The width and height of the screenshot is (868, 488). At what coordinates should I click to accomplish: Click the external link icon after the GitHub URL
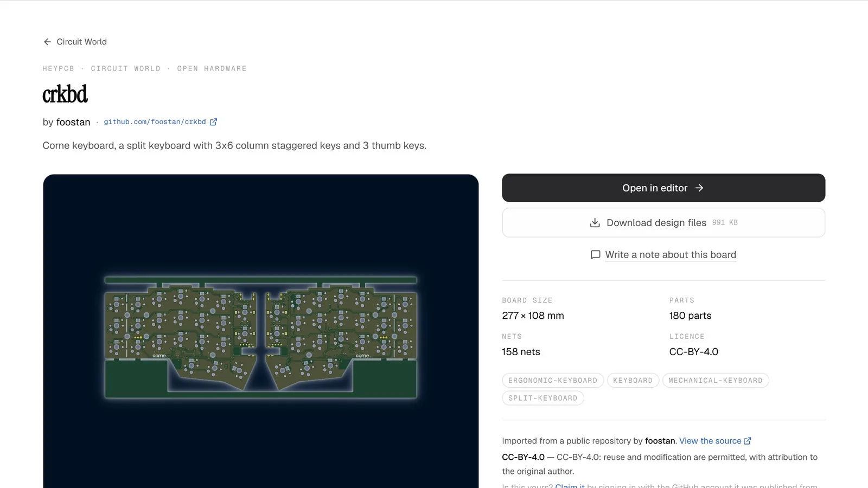click(x=213, y=122)
